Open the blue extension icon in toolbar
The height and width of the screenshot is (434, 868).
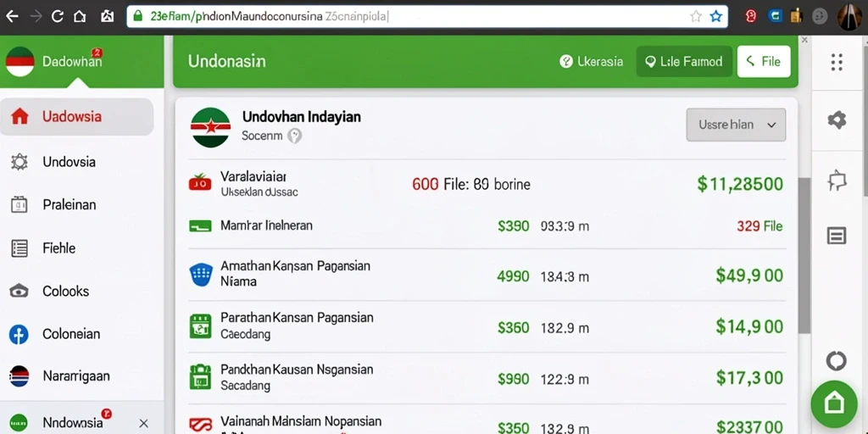[x=775, y=16]
